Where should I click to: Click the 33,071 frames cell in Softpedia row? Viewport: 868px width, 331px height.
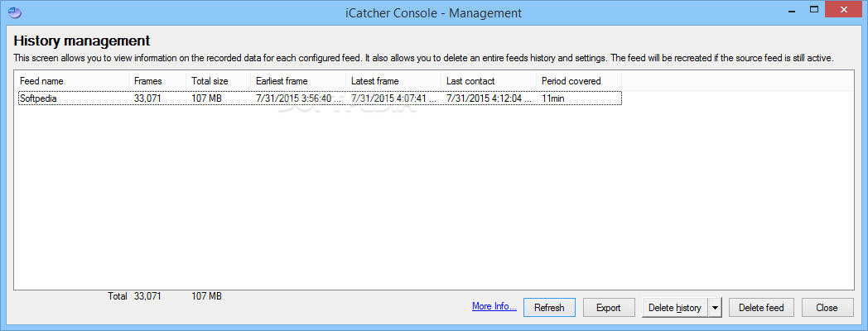click(147, 98)
